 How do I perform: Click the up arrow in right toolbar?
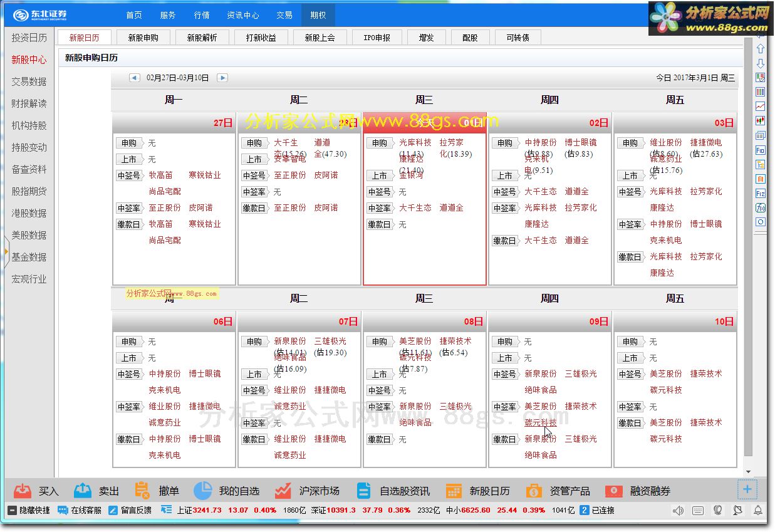pos(761,48)
